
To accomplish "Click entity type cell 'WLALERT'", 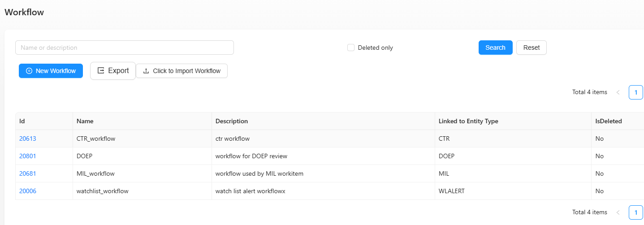I will [513, 191].
